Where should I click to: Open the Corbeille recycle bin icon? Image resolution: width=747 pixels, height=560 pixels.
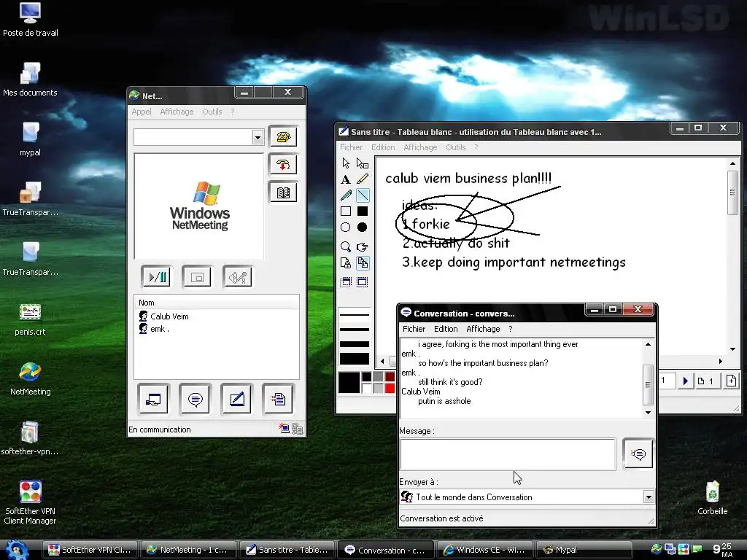pos(712,498)
